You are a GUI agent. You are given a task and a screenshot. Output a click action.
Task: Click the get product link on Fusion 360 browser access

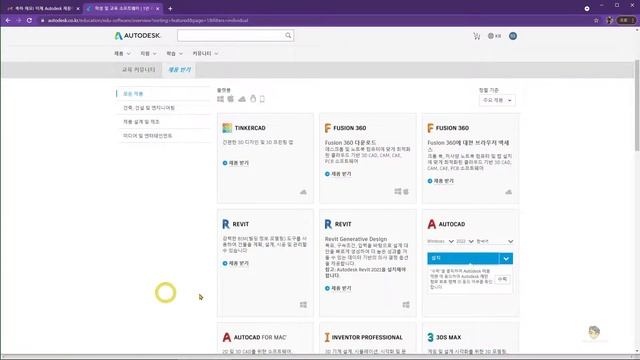pyautogui.click(x=440, y=181)
